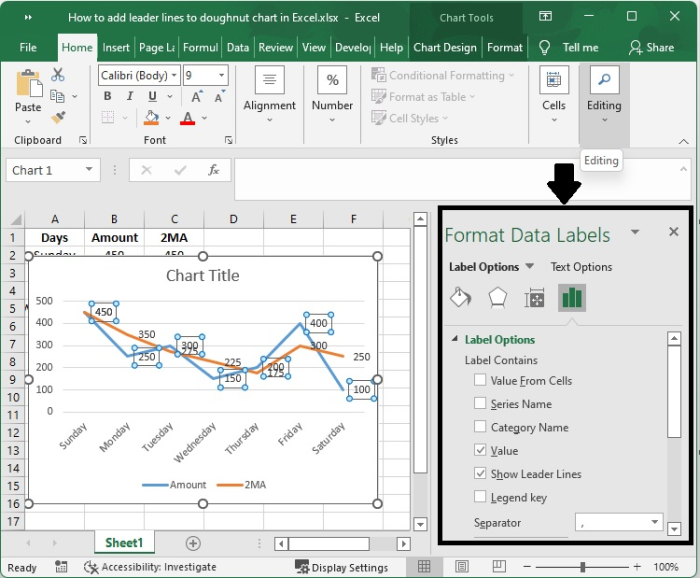Open the Chart Design tab
700x578 pixels.
coord(445,47)
